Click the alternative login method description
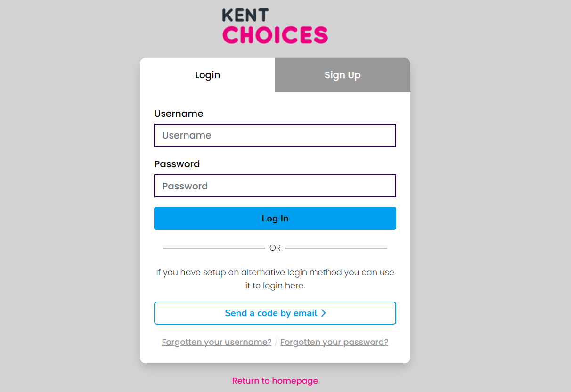Viewport: 571px width, 392px height. pos(275,279)
